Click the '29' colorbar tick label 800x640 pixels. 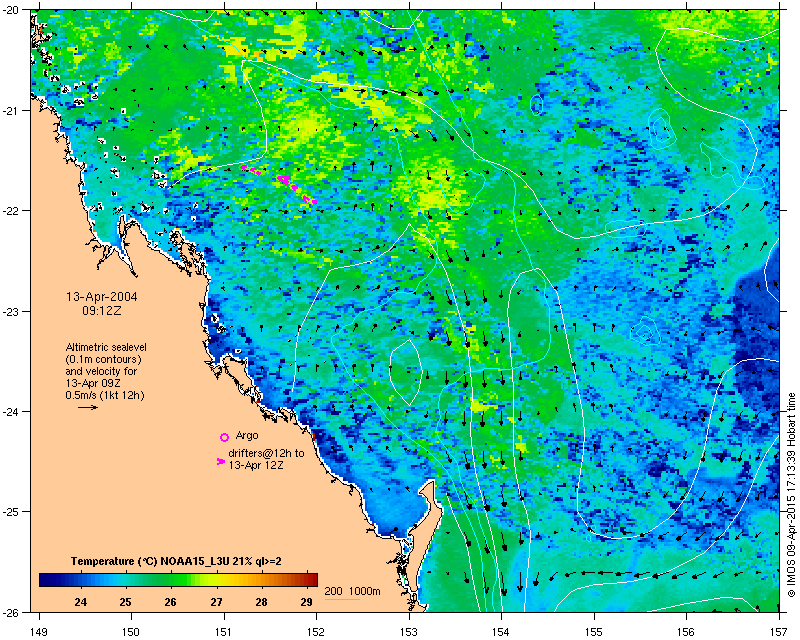[x=306, y=602]
